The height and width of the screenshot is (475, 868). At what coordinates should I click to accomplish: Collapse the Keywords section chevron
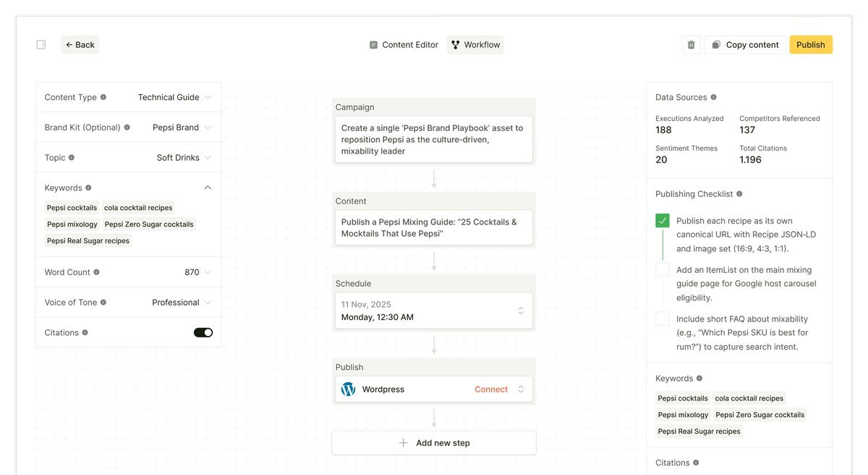point(208,188)
